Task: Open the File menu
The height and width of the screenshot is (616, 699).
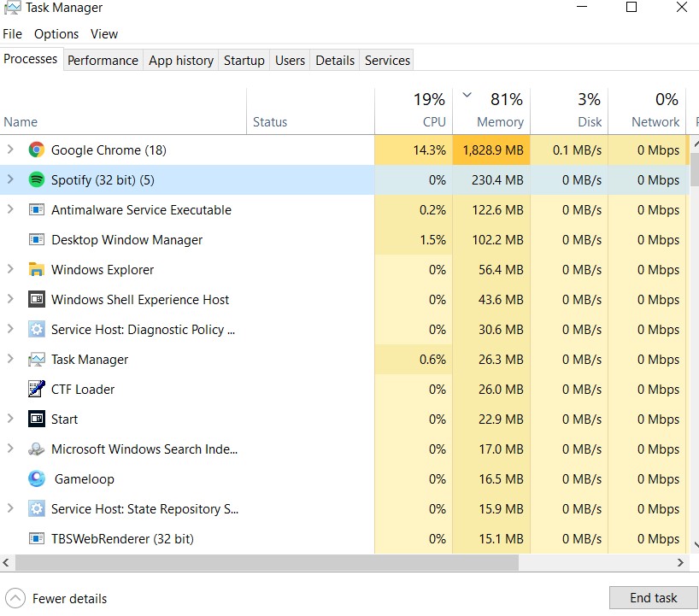Action: [x=12, y=34]
